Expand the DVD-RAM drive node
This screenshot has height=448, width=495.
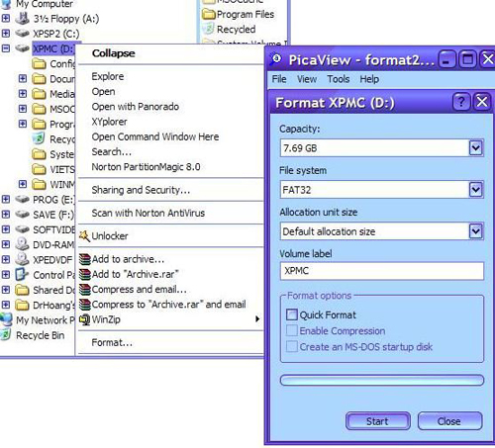pyautogui.click(x=6, y=244)
